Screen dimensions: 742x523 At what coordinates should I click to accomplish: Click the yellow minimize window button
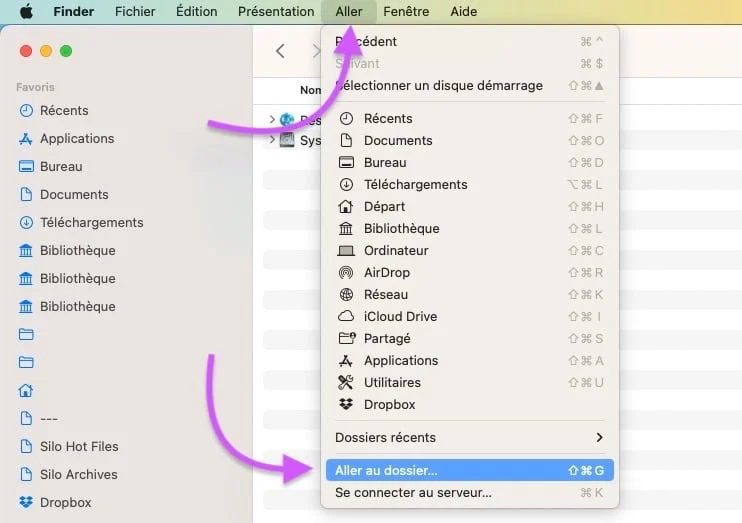click(46, 51)
